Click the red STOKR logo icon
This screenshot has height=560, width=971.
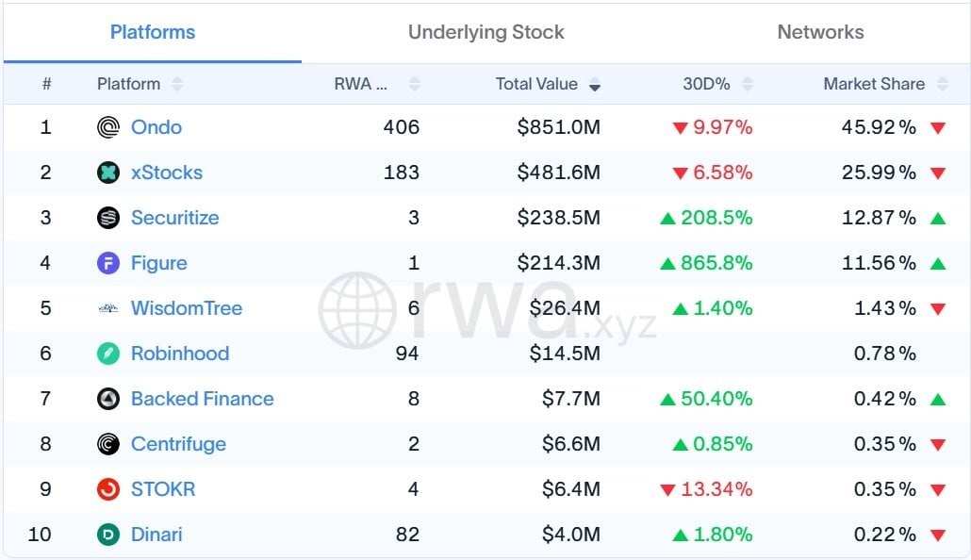pyautogui.click(x=108, y=489)
